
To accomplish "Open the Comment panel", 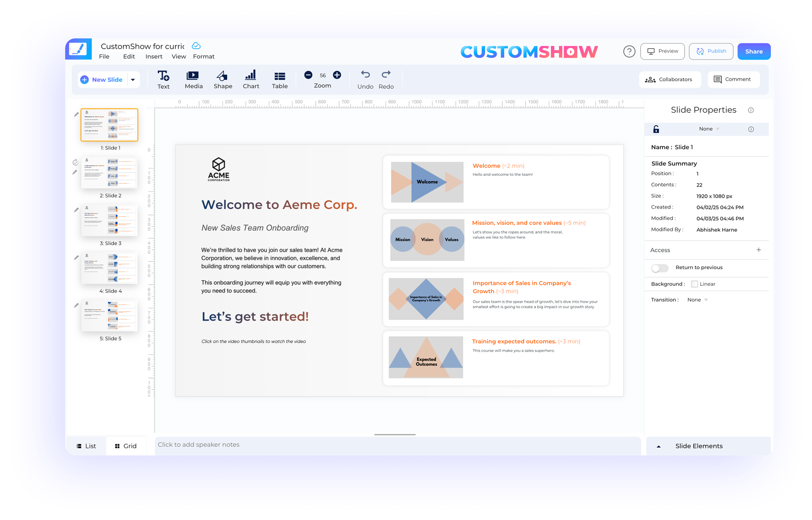I will pyautogui.click(x=733, y=79).
